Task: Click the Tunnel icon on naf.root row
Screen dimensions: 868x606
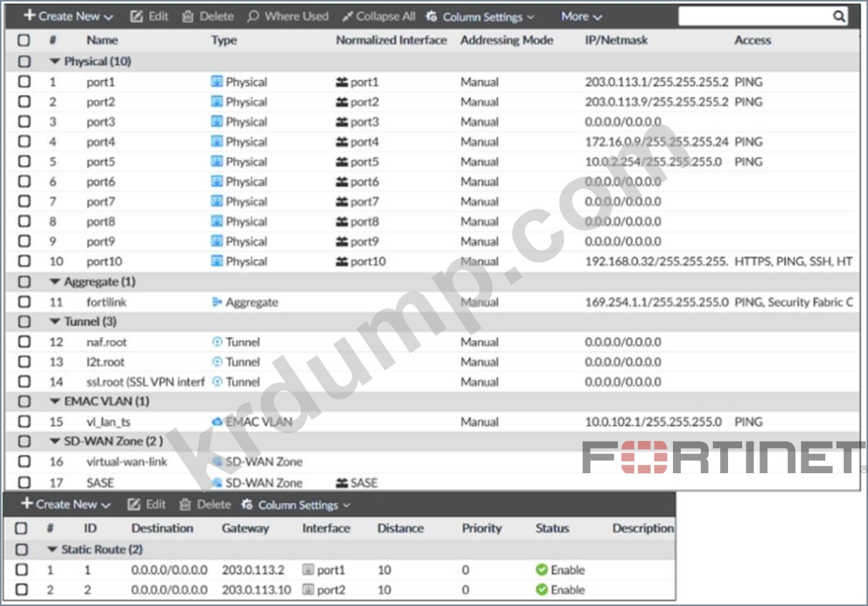Action: 217,342
